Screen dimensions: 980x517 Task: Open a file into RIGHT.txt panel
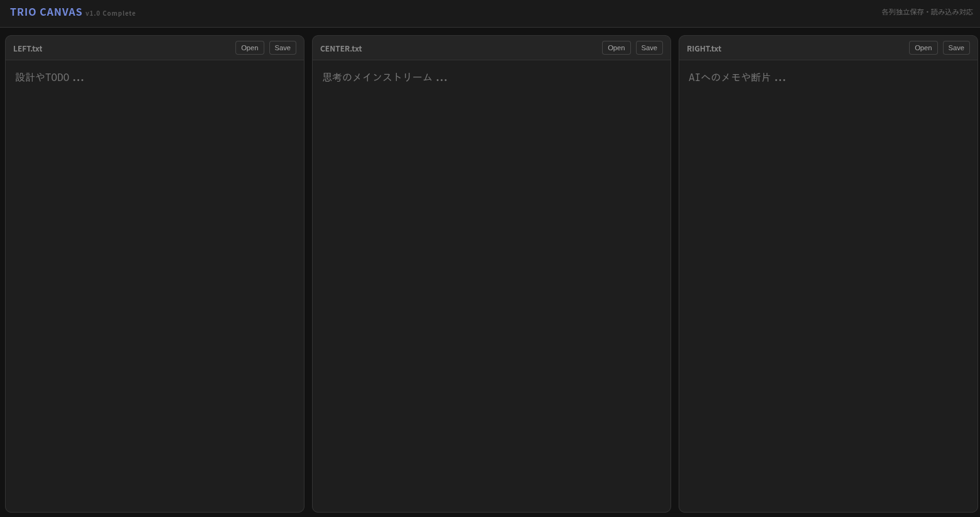(923, 48)
